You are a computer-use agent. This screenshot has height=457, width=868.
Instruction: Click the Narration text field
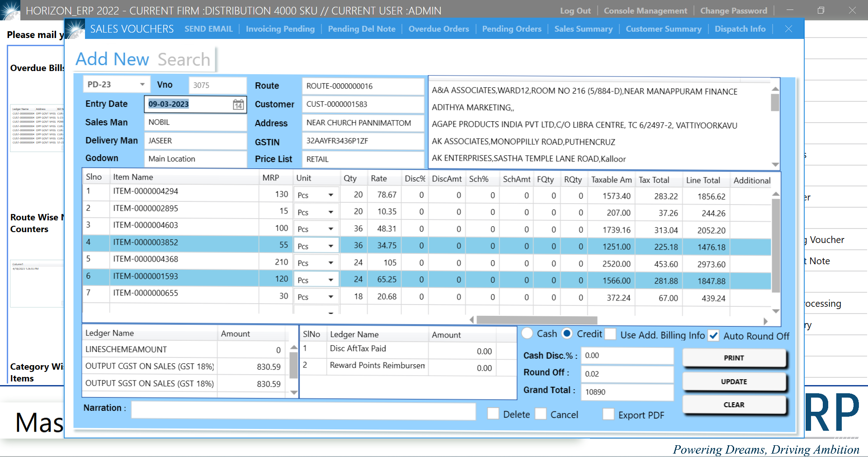303,411
